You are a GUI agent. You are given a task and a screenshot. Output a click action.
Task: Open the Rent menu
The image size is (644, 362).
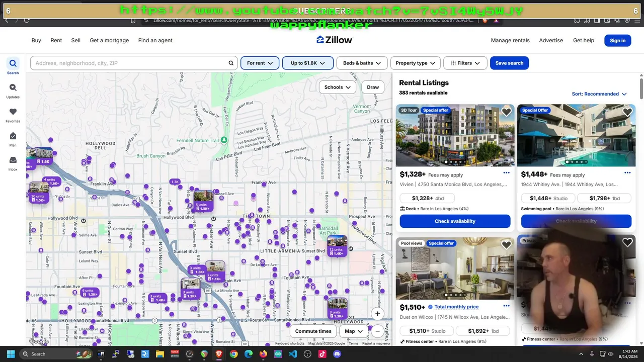(56, 40)
